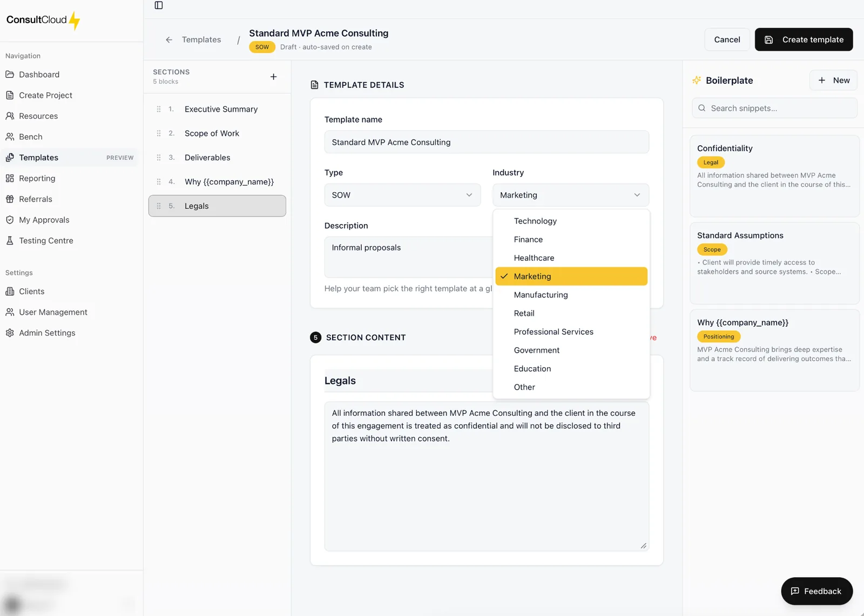Click the My Approvals shield icon
The height and width of the screenshot is (616, 864).
10,220
